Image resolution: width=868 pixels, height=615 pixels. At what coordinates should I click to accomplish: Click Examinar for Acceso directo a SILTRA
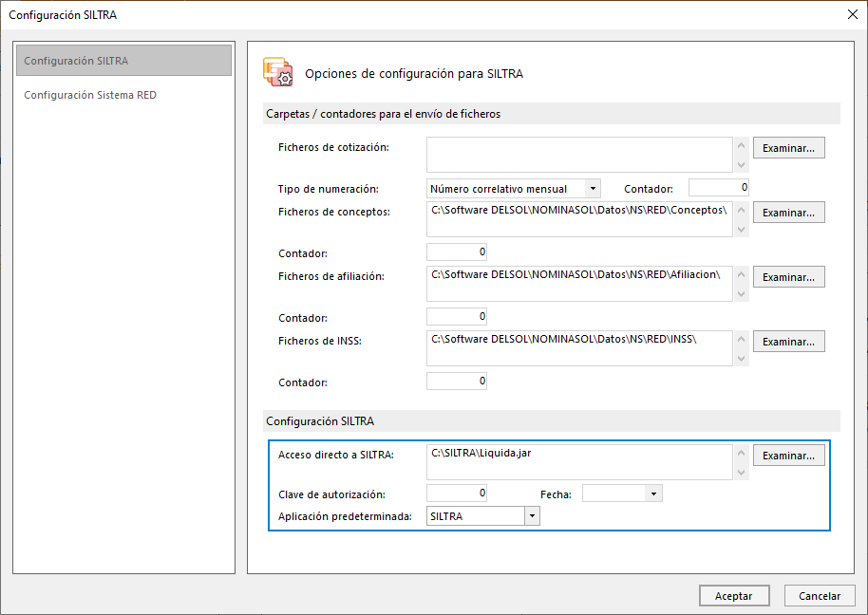point(788,456)
